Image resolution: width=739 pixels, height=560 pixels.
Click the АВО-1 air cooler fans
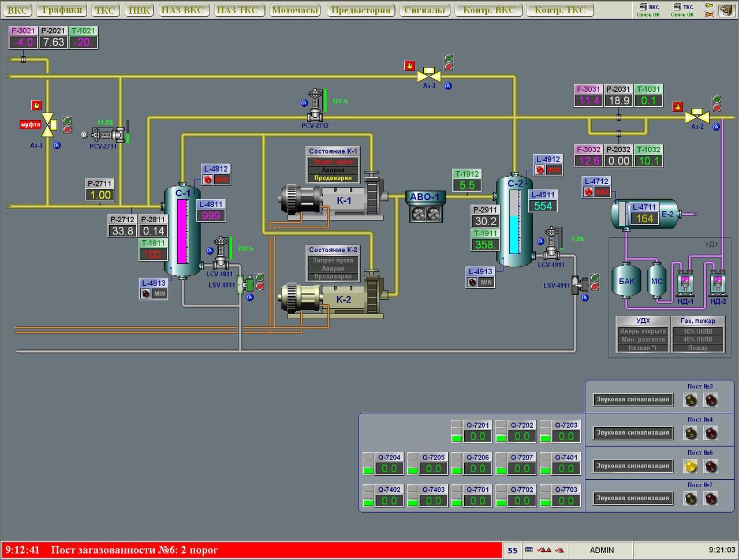(425, 214)
